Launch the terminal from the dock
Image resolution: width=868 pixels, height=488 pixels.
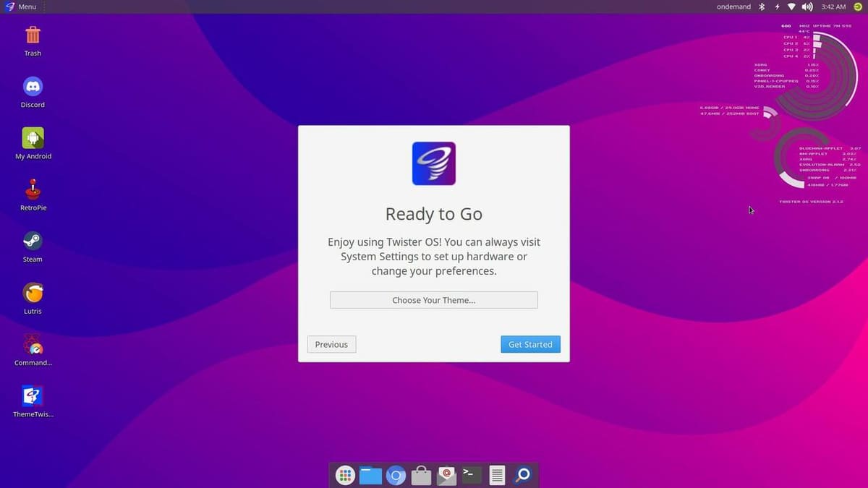472,474
